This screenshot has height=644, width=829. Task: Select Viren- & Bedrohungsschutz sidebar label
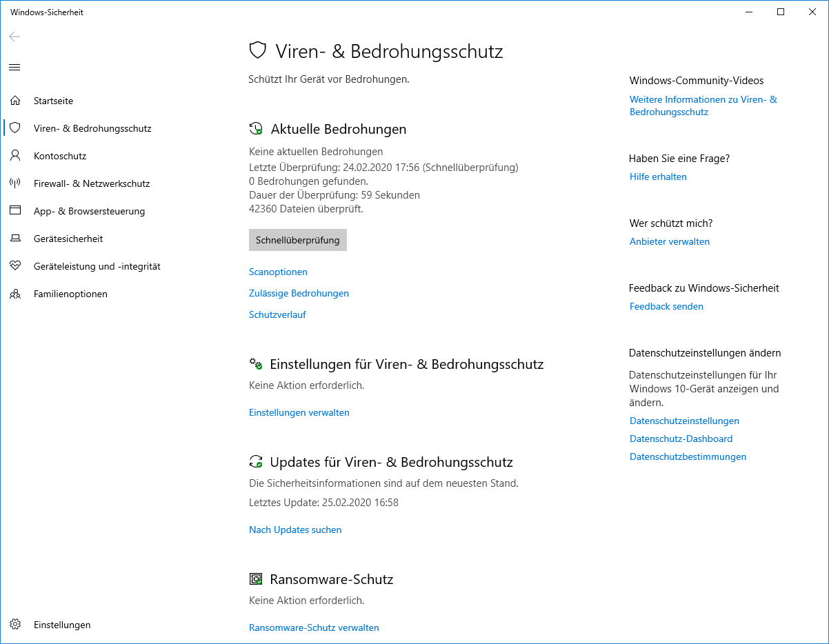[92, 128]
